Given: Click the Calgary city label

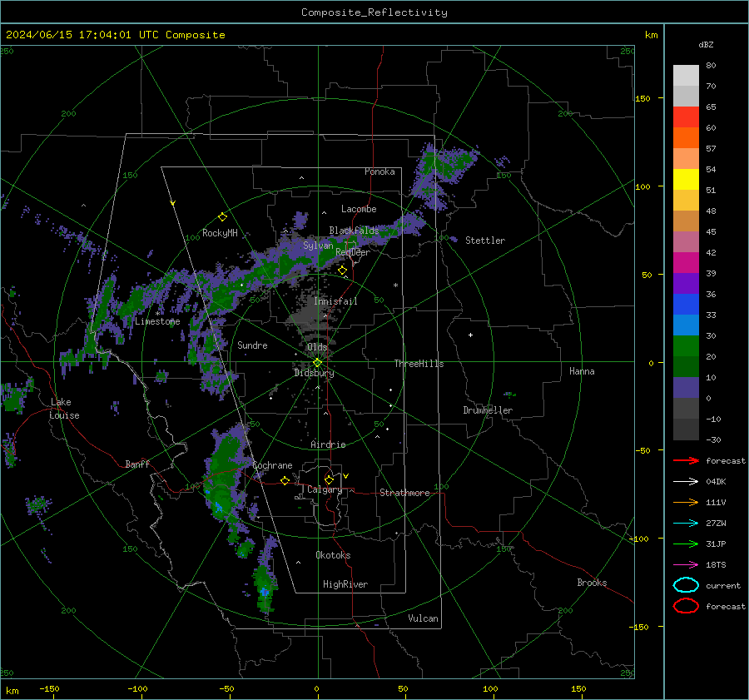Looking at the screenshot, I should (325, 489).
